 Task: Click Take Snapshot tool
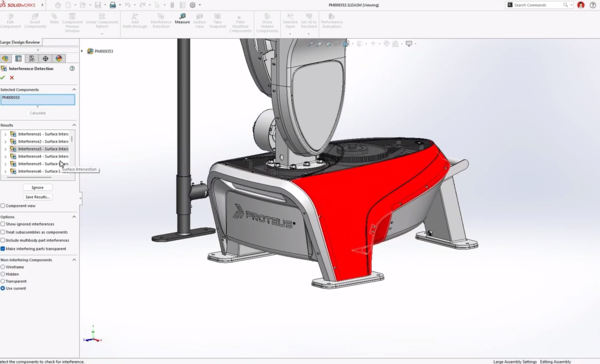click(x=217, y=21)
